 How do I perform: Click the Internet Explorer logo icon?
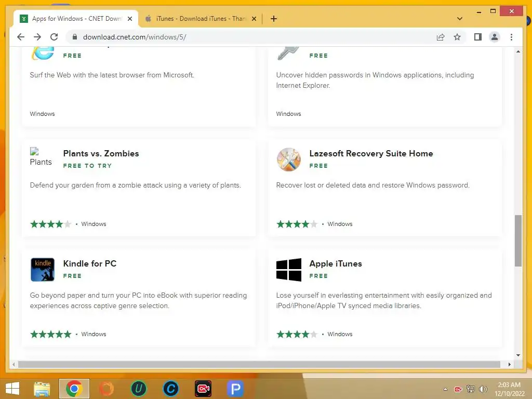[x=43, y=54]
